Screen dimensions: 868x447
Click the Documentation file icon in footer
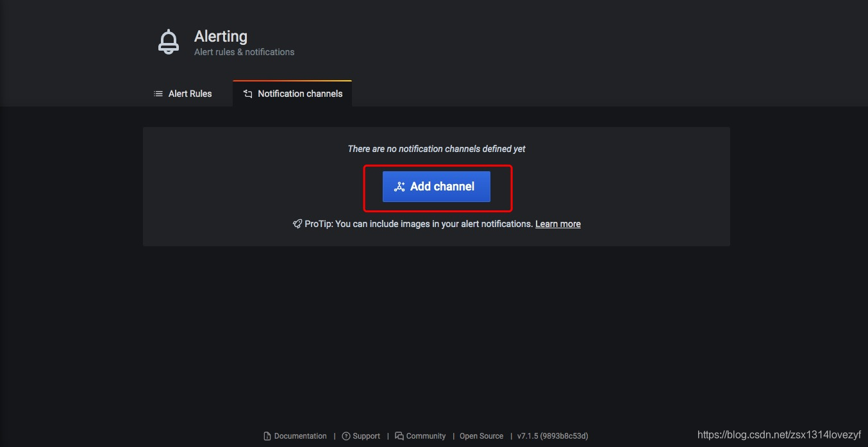tap(267, 436)
